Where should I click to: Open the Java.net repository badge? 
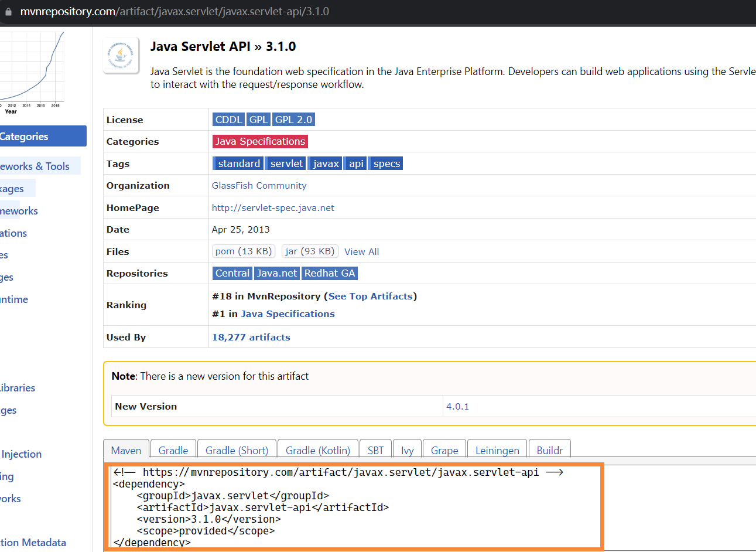[x=277, y=273]
